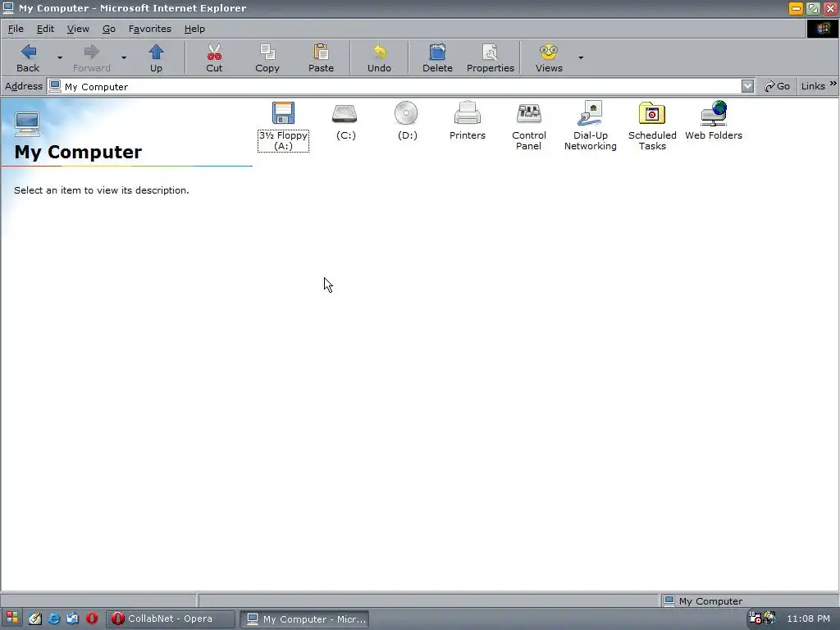Viewport: 840px width, 630px height.
Task: Click the Undo toolbar icon
Action: tap(379, 52)
